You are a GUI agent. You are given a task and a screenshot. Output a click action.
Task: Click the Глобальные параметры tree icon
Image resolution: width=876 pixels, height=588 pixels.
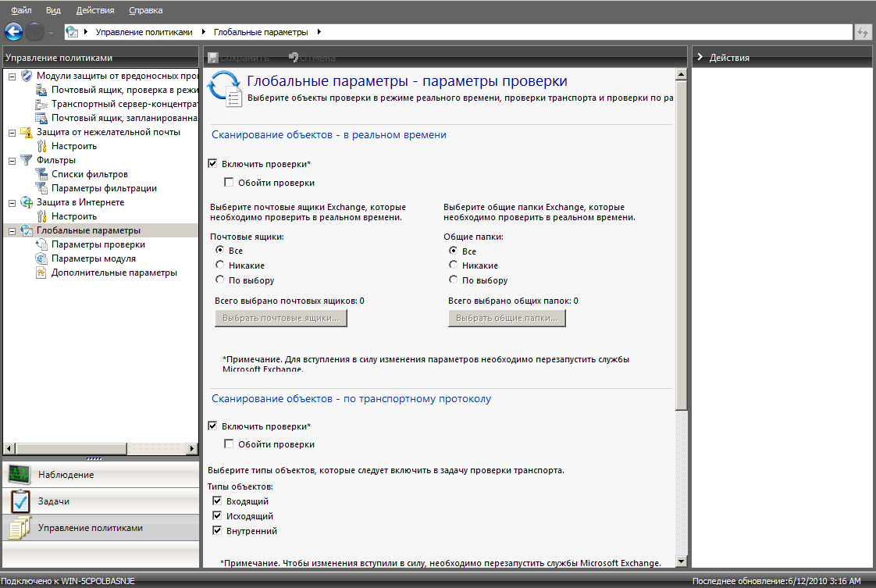tap(27, 230)
